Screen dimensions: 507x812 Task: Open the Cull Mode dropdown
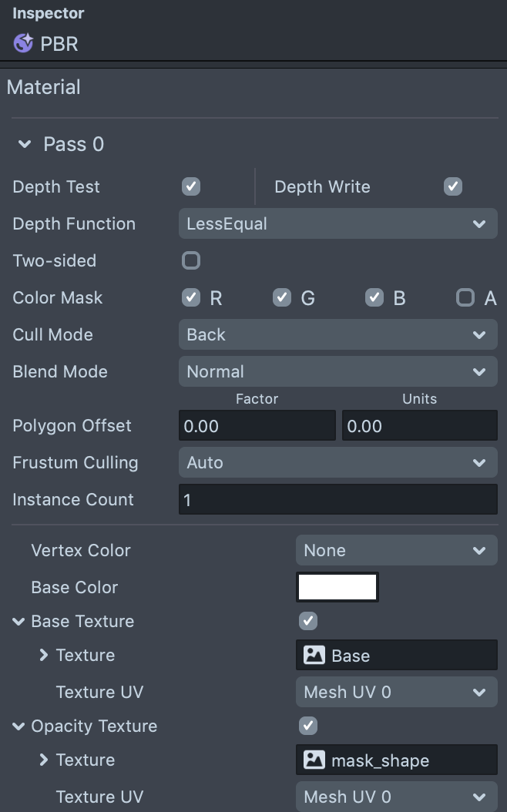point(337,335)
